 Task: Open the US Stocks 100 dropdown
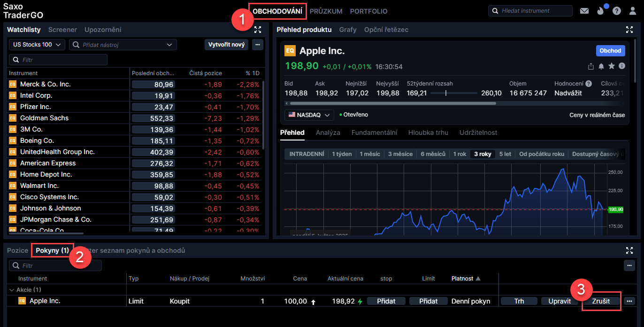coord(37,45)
